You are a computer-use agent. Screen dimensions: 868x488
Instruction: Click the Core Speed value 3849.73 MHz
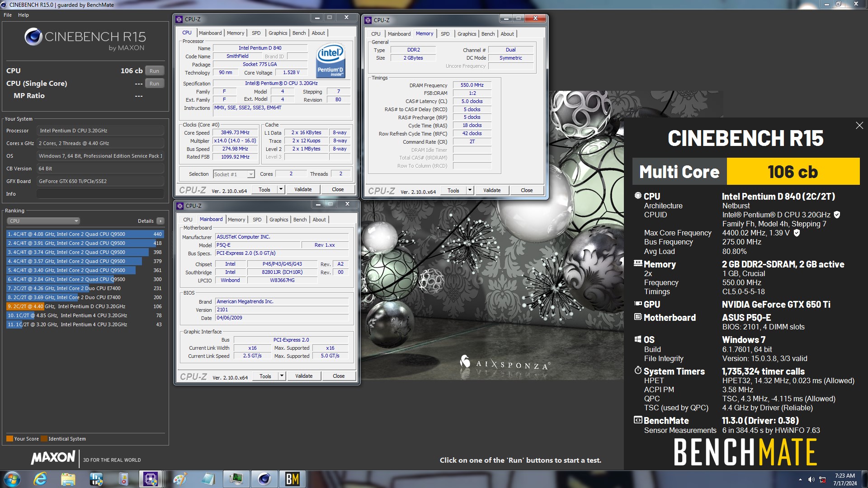(235, 133)
